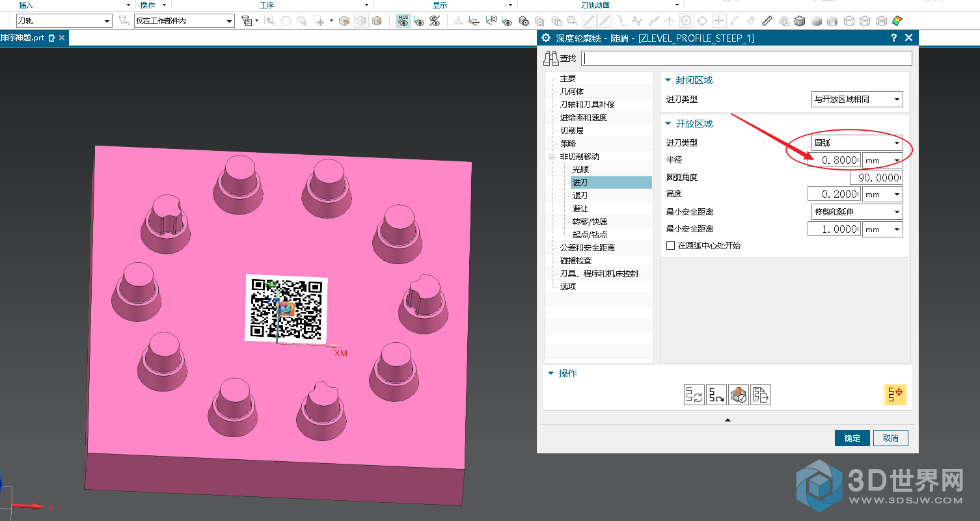Open the 刀轨 selection dropdown

click(x=64, y=21)
